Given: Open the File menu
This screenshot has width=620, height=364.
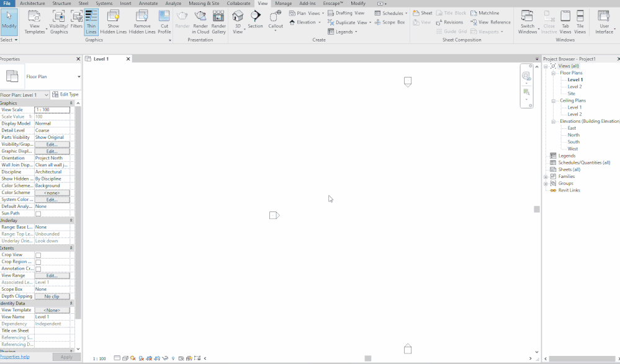Looking at the screenshot, I should pos(7,3).
